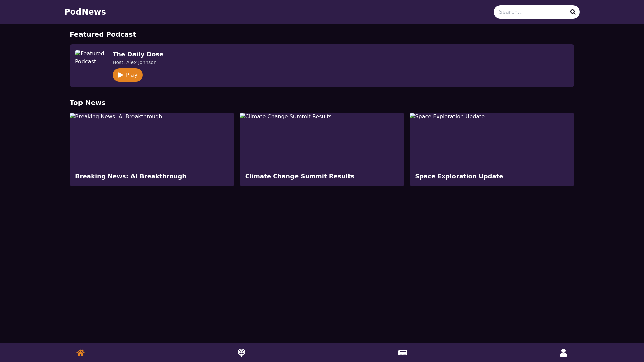Click the Top News section heading

pyautogui.click(x=88, y=103)
